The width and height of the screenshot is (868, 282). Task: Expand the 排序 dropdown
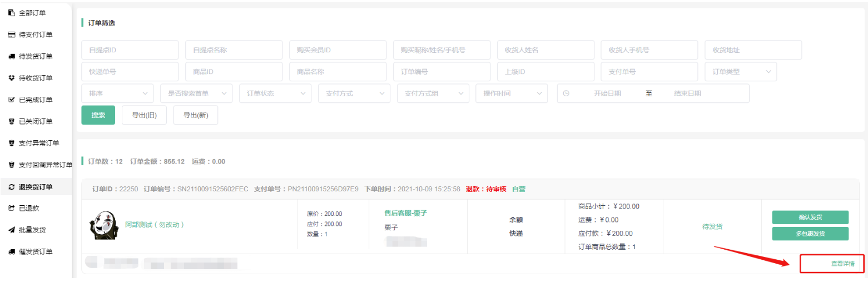click(117, 93)
